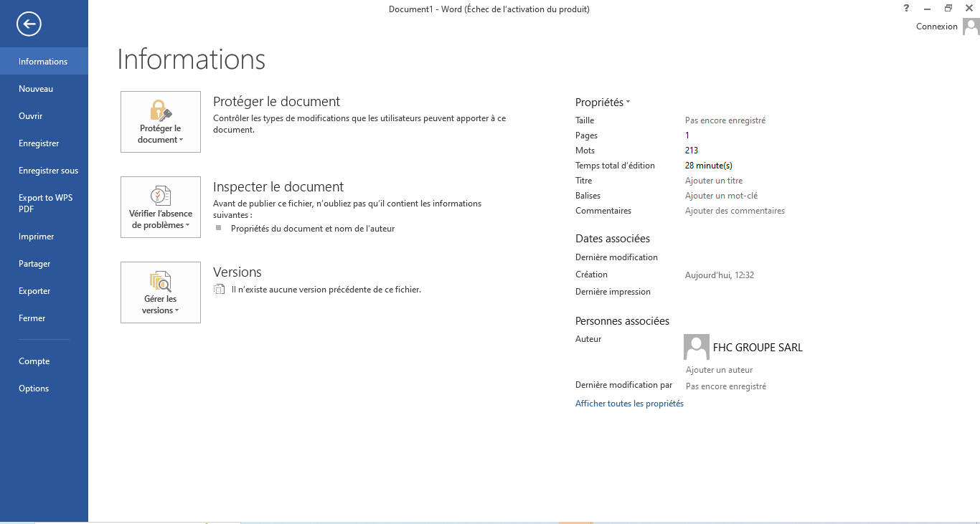Click the back arrow circle icon
This screenshot has width=980, height=524.
pyautogui.click(x=29, y=24)
